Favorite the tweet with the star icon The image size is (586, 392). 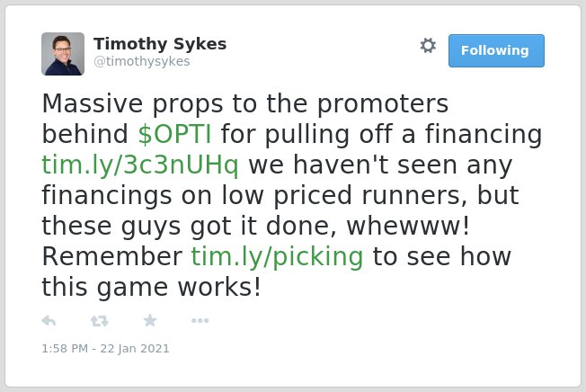(150, 320)
